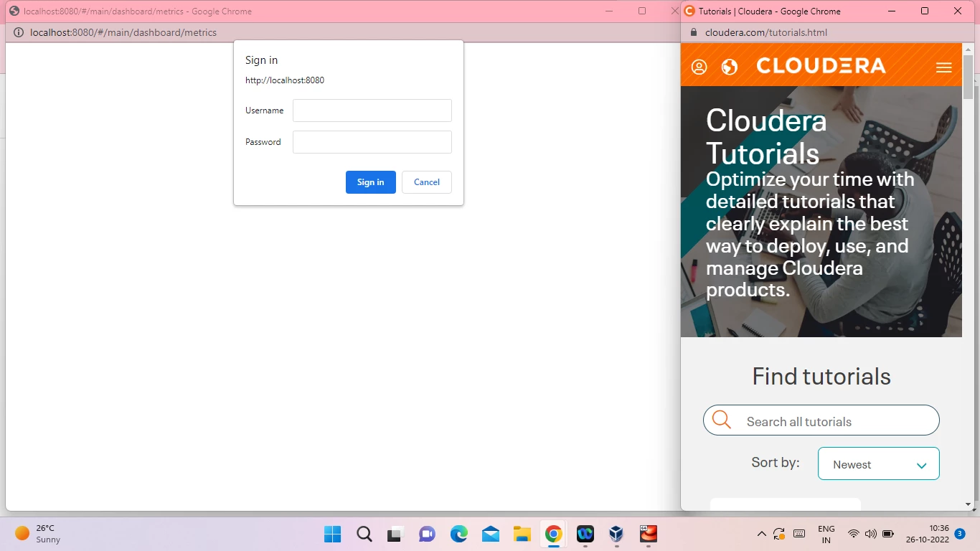Click the sync update tray icon
The height and width of the screenshot is (551, 980).
pos(779,534)
